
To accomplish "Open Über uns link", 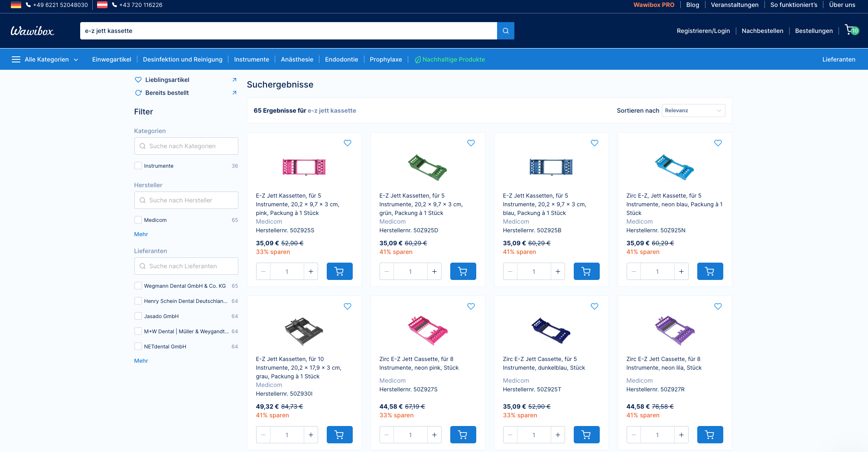I will click(842, 5).
